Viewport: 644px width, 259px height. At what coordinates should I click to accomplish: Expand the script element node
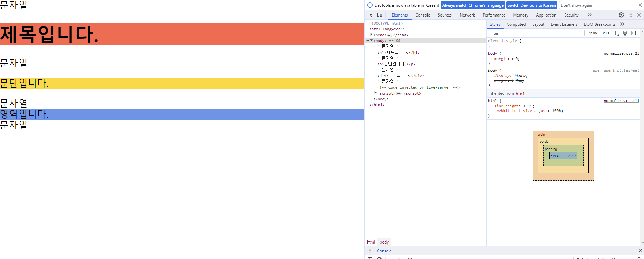(375, 93)
